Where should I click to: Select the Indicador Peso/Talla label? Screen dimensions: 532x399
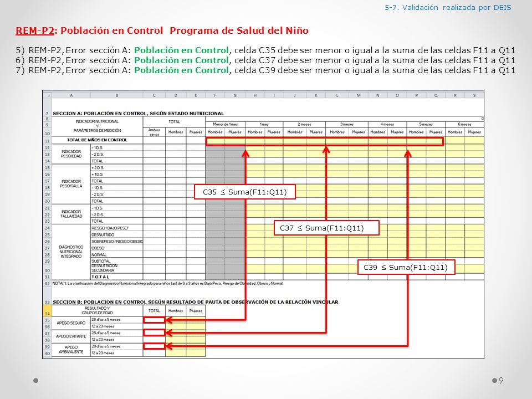71,183
